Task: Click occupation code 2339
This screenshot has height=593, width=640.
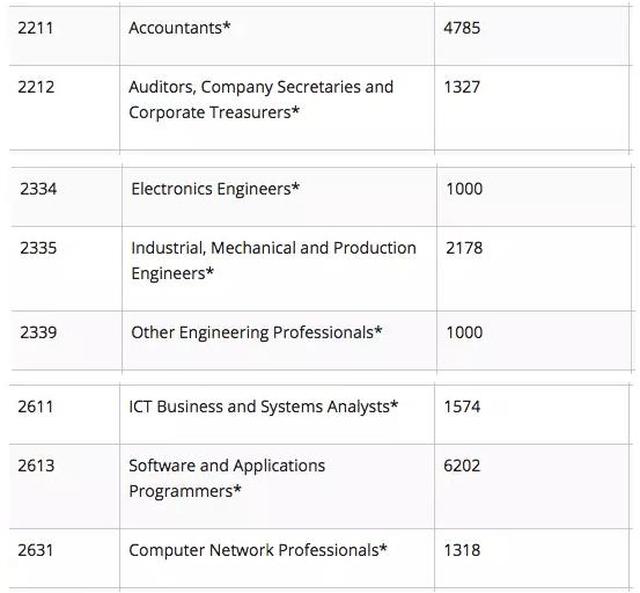Action: coord(38,333)
